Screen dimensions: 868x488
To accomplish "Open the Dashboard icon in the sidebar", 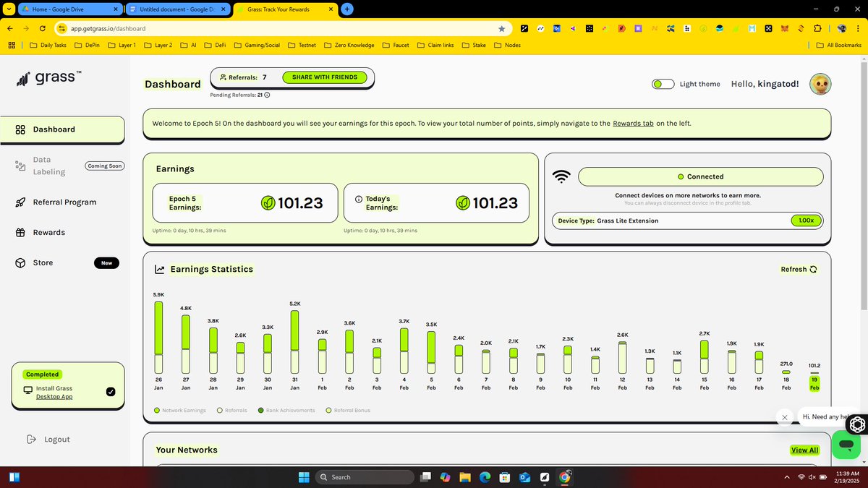I will (x=20, y=129).
